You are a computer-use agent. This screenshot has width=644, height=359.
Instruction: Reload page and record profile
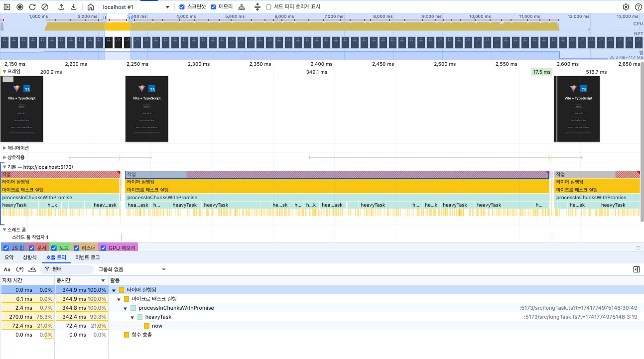(32, 7)
